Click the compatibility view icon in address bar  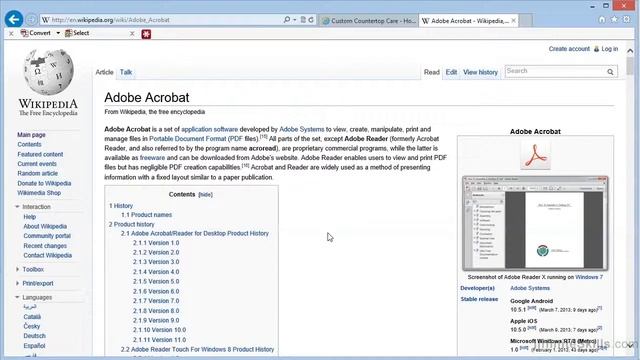coord(303,20)
